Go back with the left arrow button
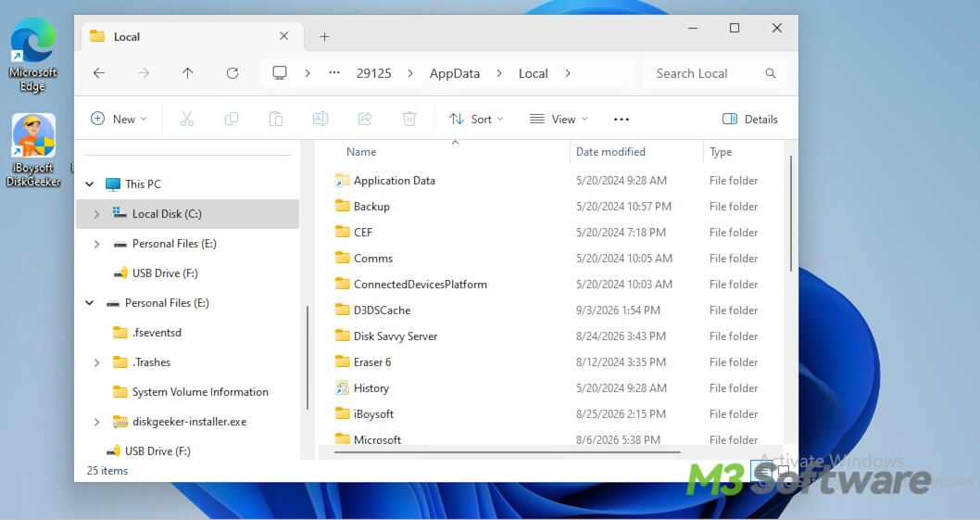The height and width of the screenshot is (520, 980). point(99,73)
